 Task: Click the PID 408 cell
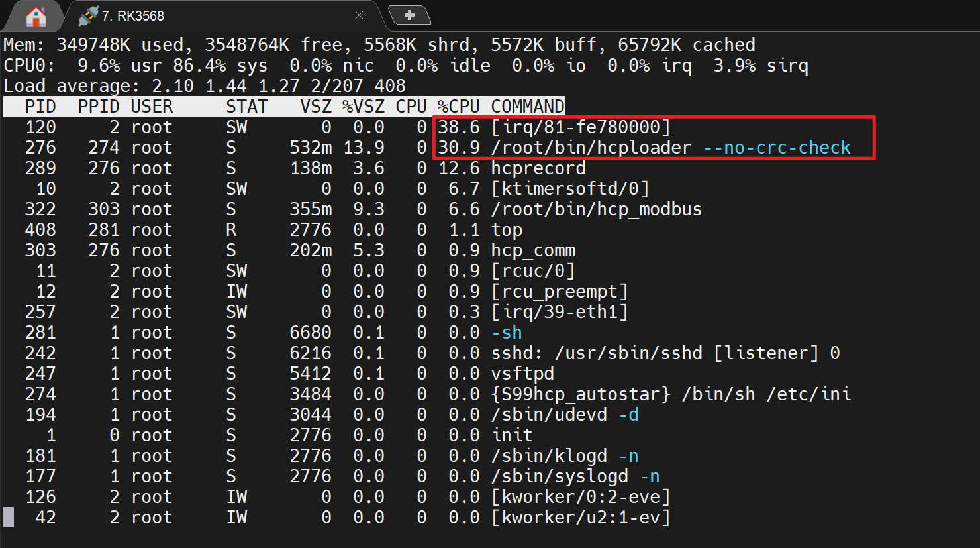click(x=40, y=230)
